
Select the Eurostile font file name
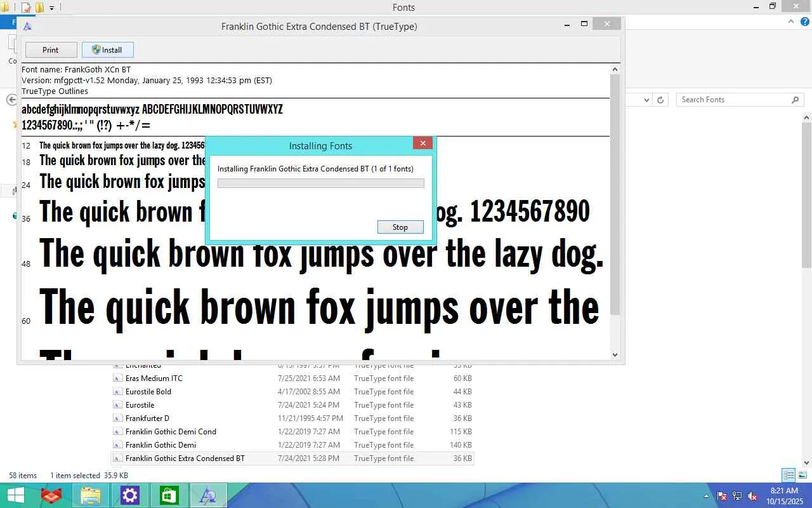140,405
